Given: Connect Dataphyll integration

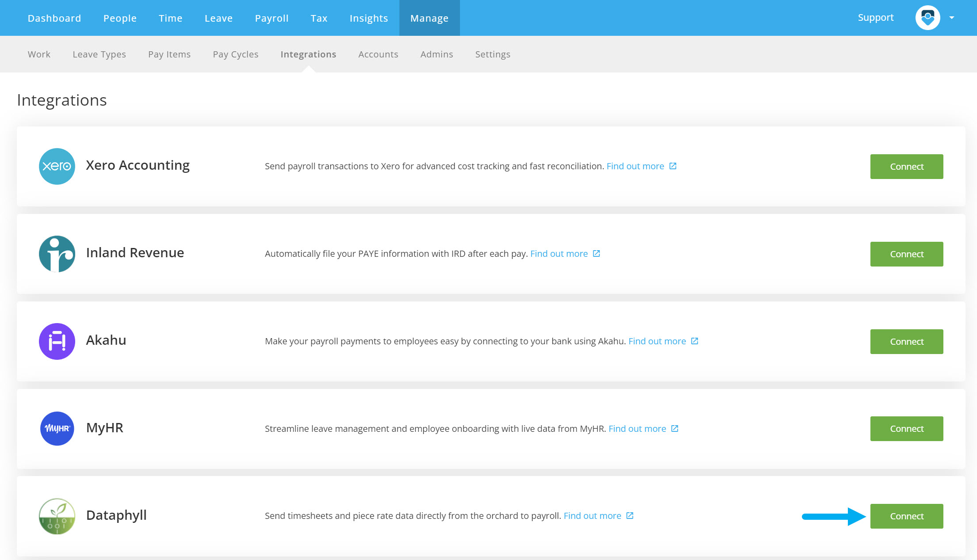Looking at the screenshot, I should (907, 516).
